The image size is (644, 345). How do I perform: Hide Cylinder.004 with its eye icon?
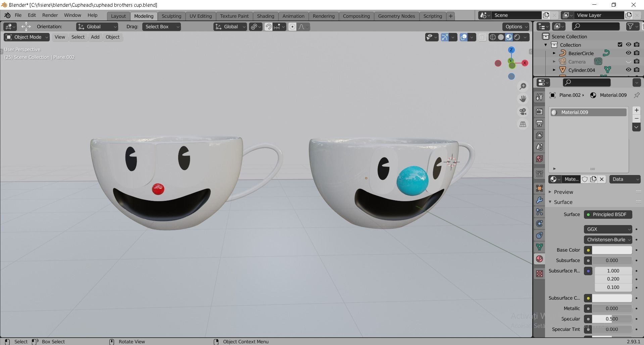628,70
